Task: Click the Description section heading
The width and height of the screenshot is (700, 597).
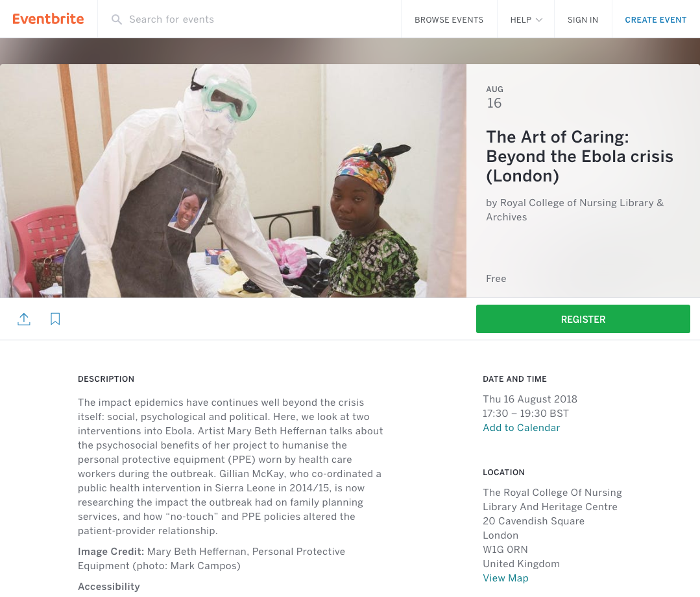Action: tap(106, 379)
